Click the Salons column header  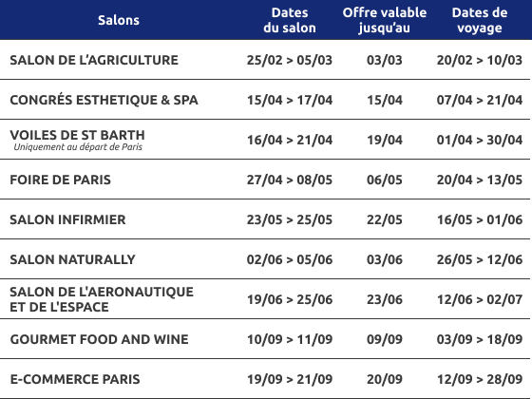click(x=119, y=20)
